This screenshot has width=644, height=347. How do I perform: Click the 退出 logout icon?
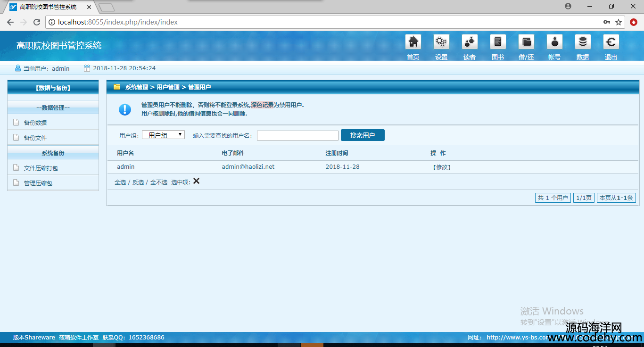611,42
